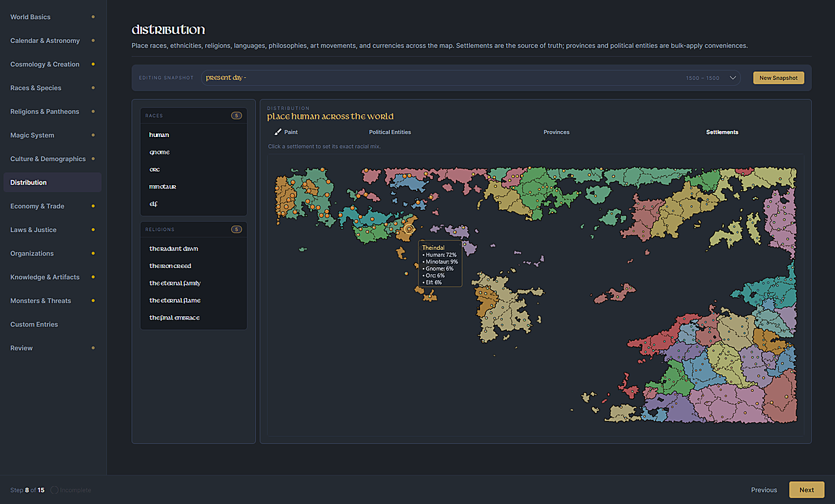
Task: Open Custom Entries section
Action: pos(52,324)
